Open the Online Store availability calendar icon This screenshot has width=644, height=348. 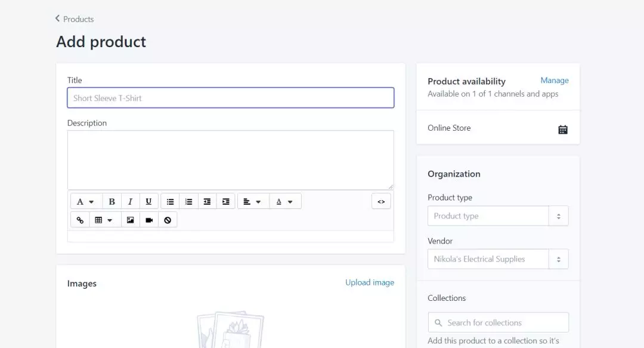563,128
